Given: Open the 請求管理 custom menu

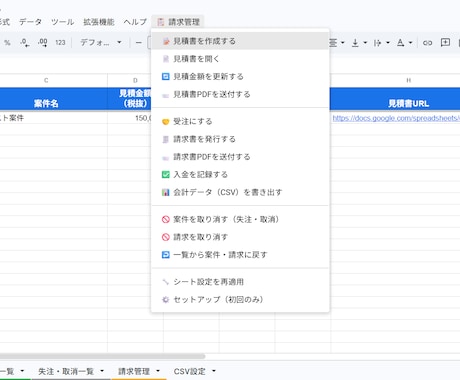Looking at the screenshot, I should pos(178,22).
